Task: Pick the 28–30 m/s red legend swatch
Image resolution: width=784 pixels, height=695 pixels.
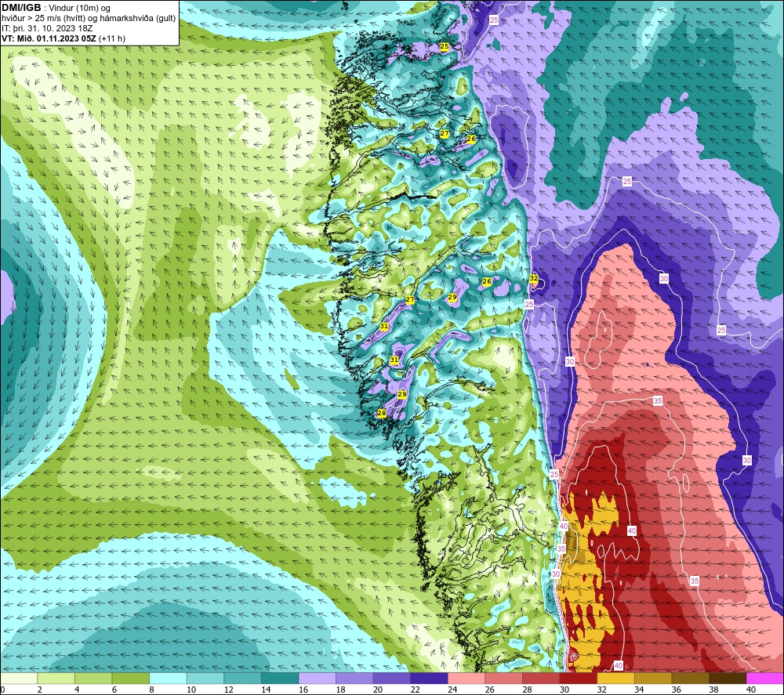Action: click(x=540, y=678)
